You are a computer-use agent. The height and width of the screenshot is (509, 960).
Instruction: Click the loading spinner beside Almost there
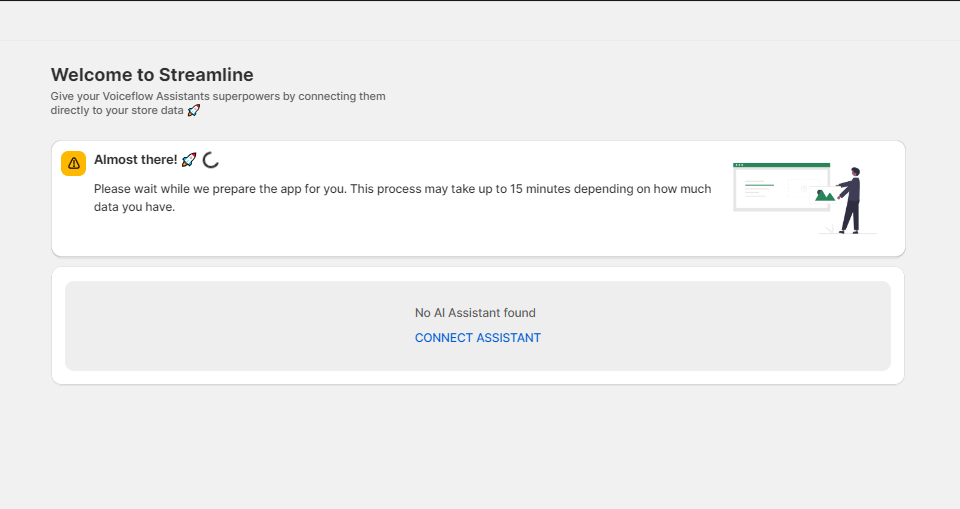(x=211, y=160)
